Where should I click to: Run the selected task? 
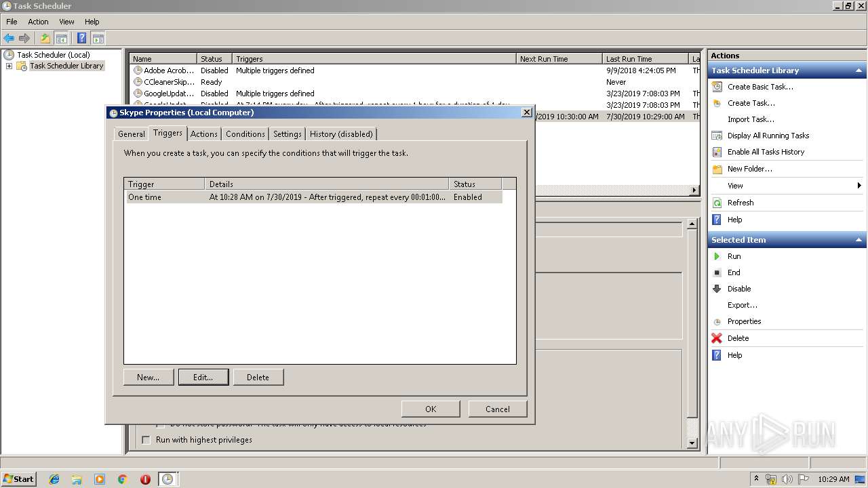(x=734, y=256)
